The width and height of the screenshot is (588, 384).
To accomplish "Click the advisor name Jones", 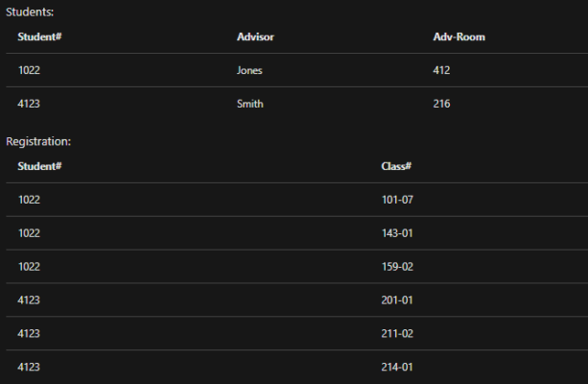I will [x=249, y=70].
